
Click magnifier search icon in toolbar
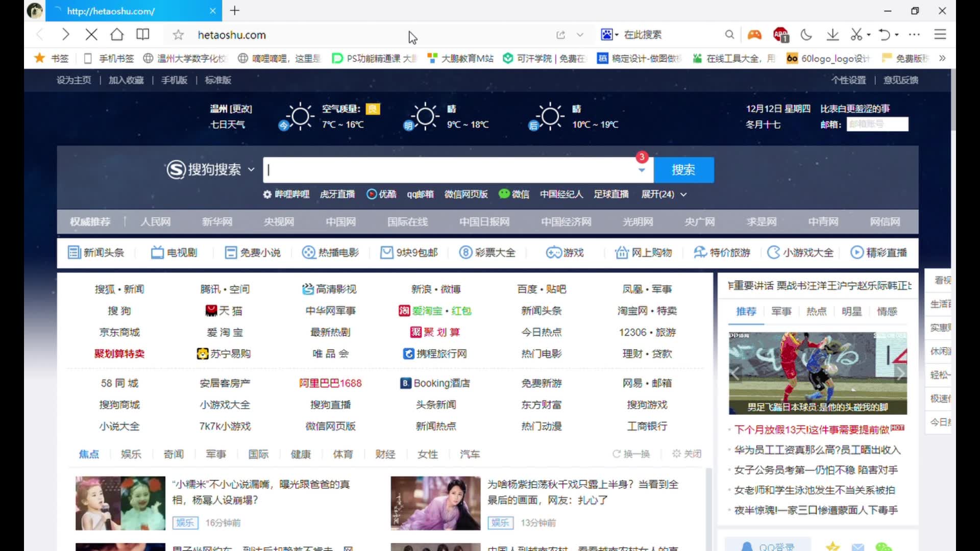tap(729, 35)
